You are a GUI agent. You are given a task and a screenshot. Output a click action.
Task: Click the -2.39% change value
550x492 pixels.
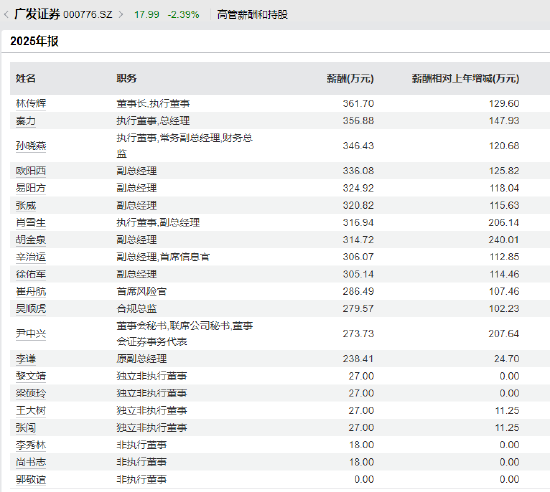tap(183, 15)
